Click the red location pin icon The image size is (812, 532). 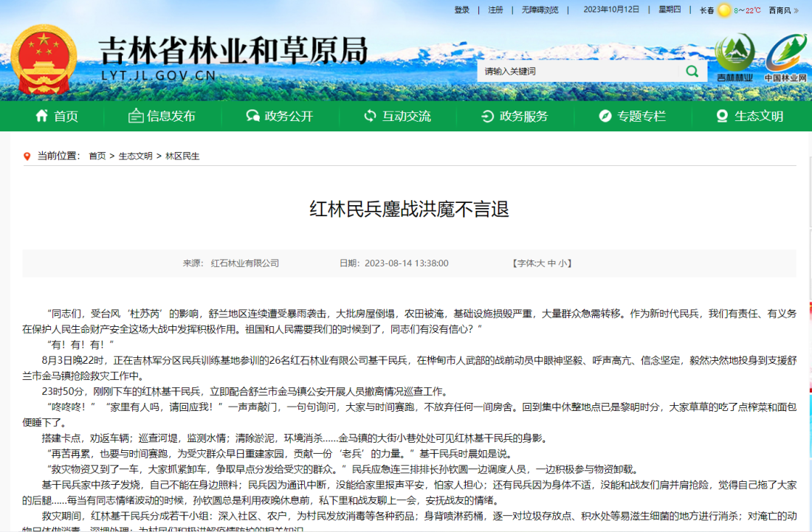pyautogui.click(x=27, y=156)
